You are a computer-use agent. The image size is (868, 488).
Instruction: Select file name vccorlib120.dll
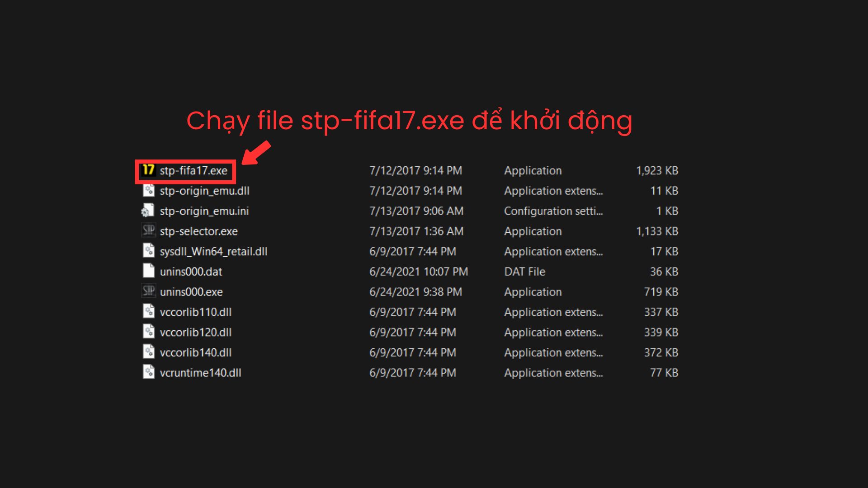pos(196,333)
